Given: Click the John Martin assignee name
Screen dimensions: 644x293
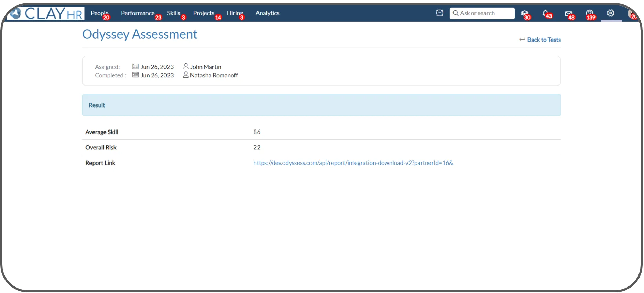Looking at the screenshot, I should pyautogui.click(x=206, y=67).
